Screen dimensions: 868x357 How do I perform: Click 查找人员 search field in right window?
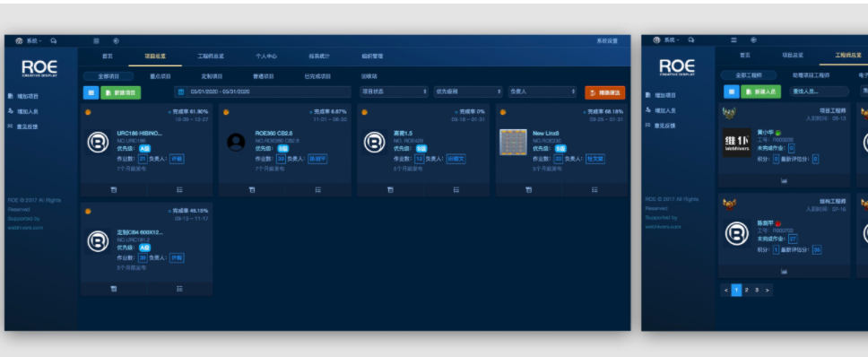(820, 91)
